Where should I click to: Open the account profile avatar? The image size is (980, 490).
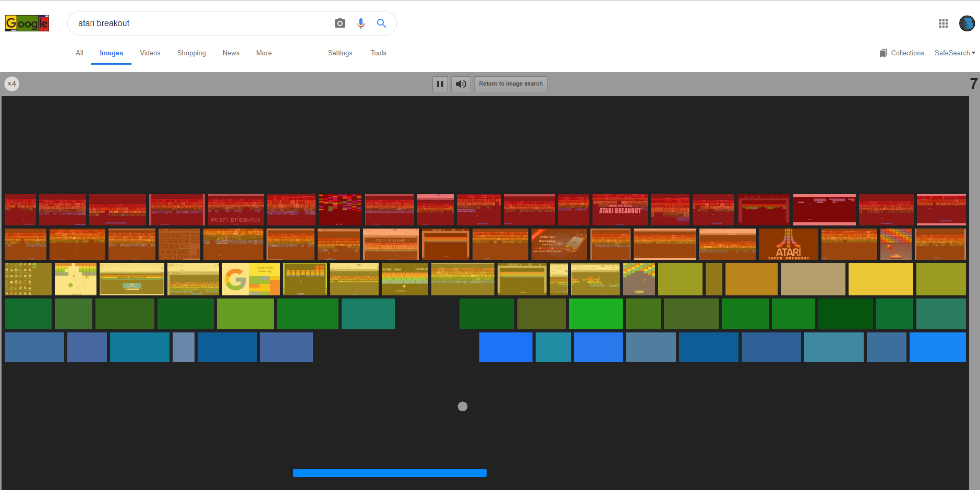[x=967, y=23]
